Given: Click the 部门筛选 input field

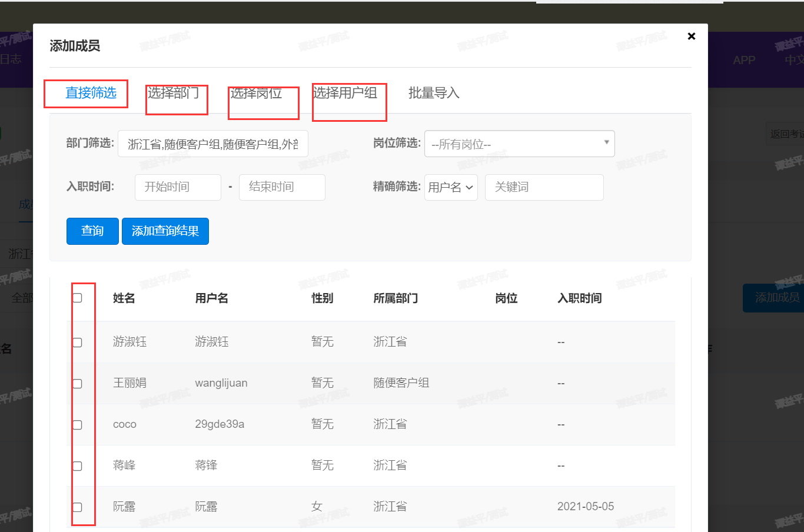Looking at the screenshot, I should tap(213, 144).
